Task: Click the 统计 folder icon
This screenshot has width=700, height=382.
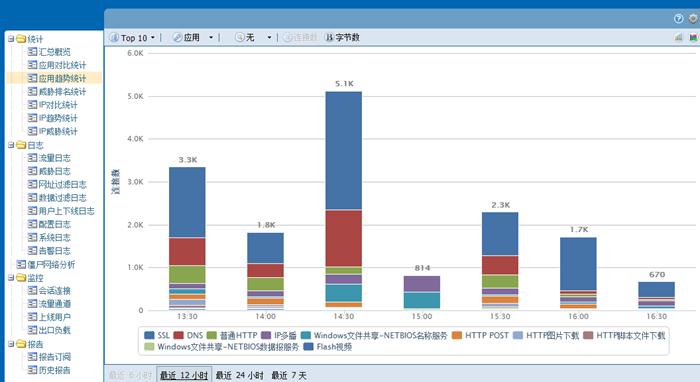Action: point(21,39)
